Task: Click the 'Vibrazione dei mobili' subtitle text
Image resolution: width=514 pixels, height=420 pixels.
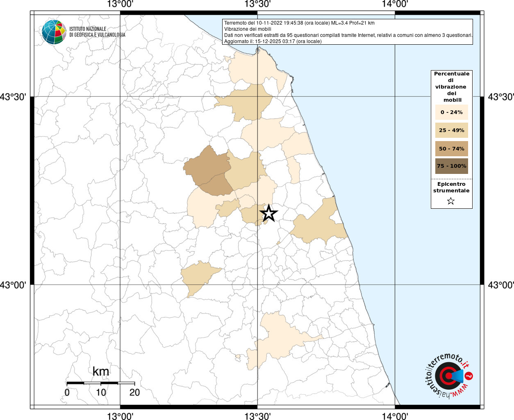Action: 248,29
